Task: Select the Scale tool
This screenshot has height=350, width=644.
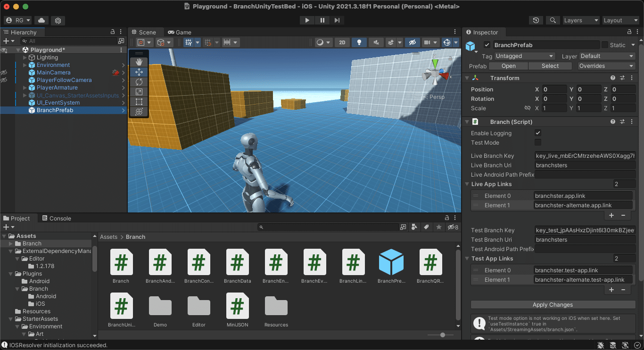Action: coord(139,91)
